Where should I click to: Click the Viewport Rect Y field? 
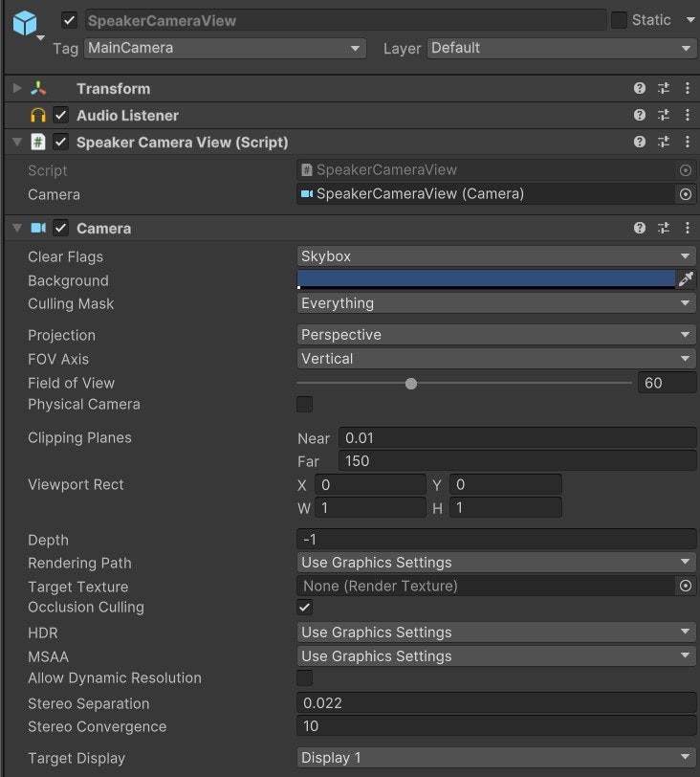(x=506, y=484)
